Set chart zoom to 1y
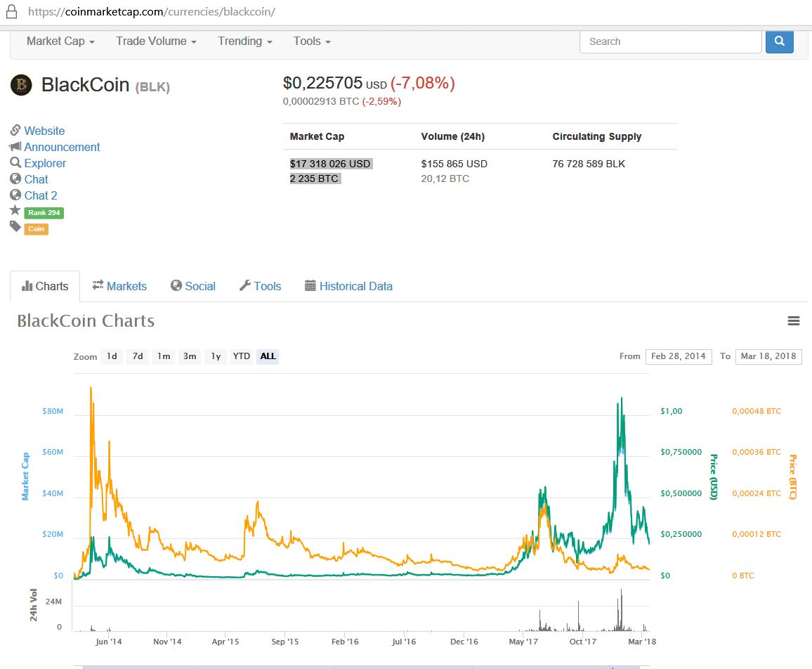 click(x=216, y=356)
